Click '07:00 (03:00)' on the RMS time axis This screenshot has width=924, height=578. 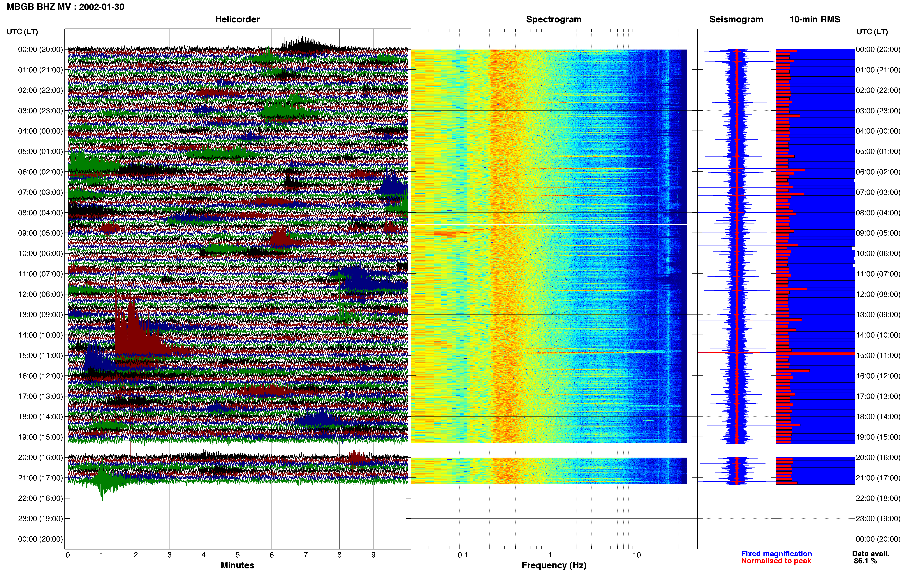point(878,192)
